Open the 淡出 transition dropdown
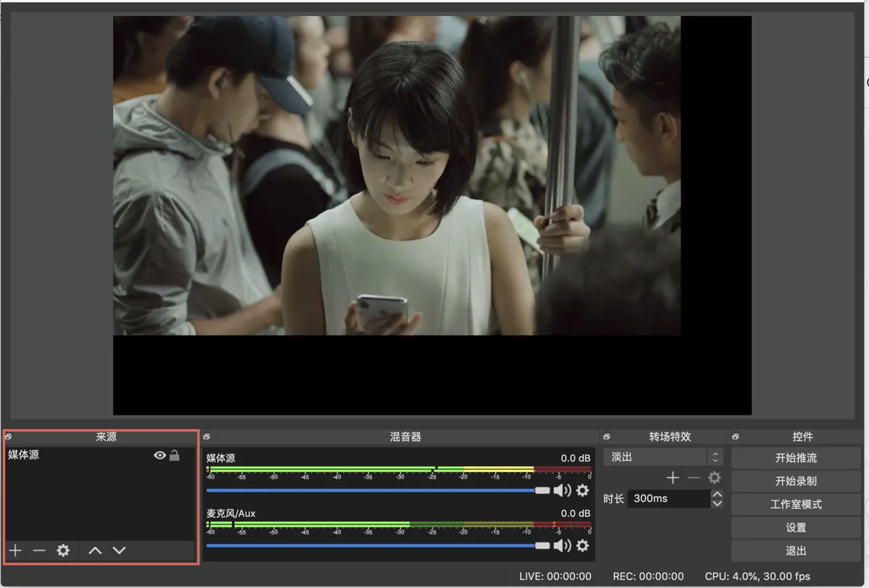Viewport: 869px width, 588px height. pyautogui.click(x=663, y=457)
